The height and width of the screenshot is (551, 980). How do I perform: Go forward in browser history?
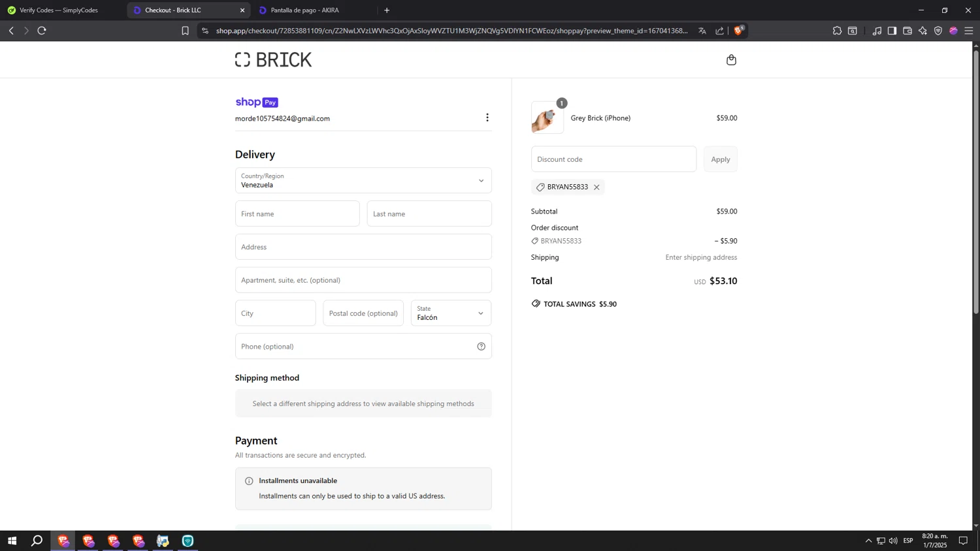[26, 31]
